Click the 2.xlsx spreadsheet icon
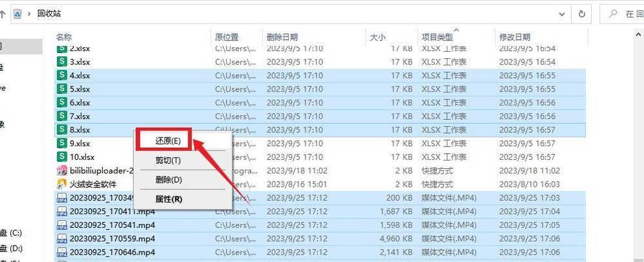This screenshot has width=644, height=262. click(x=62, y=48)
